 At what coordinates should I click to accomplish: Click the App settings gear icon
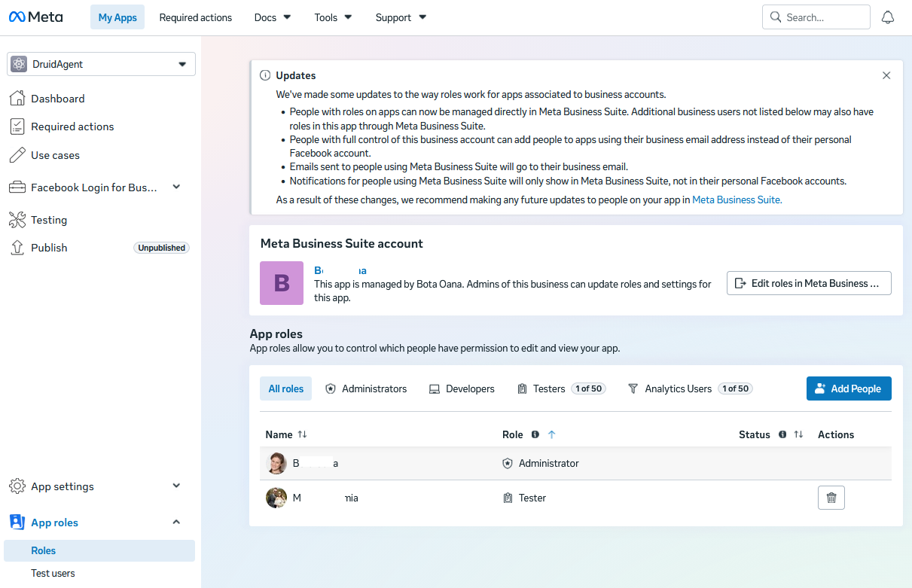[x=17, y=486]
